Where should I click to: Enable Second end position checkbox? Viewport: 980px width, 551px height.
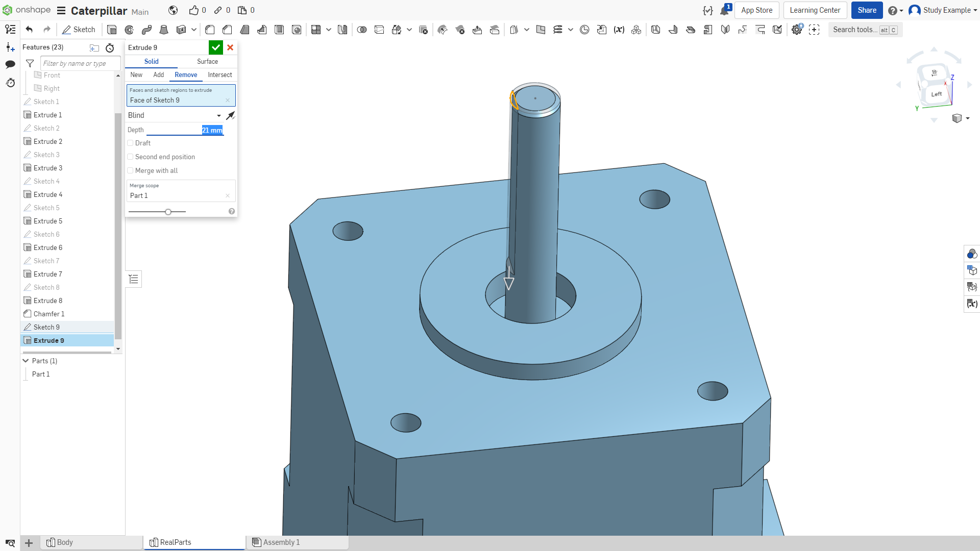coord(131,157)
